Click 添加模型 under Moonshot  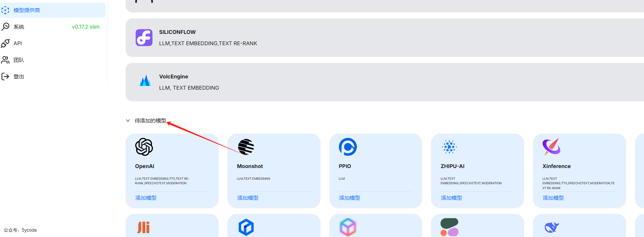coord(248,198)
